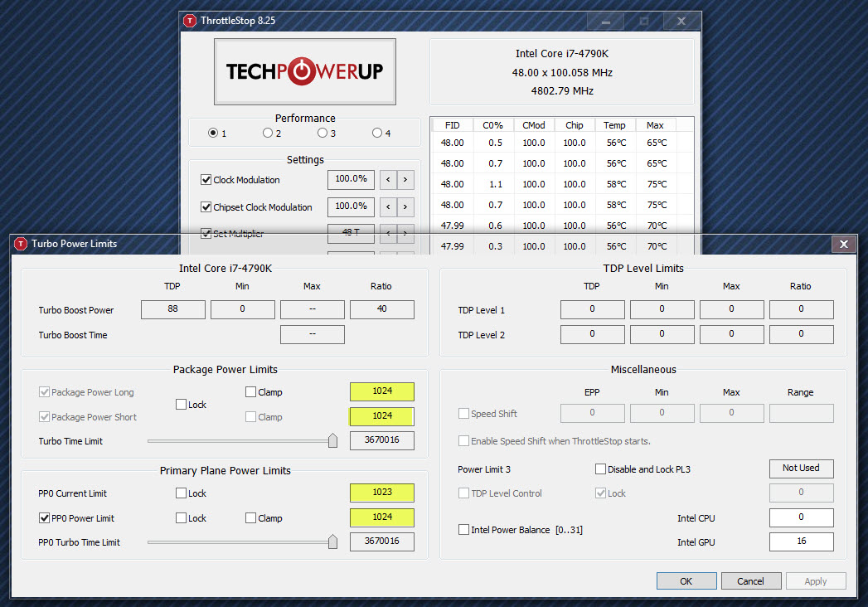The height and width of the screenshot is (607, 868).
Task: Decrease Clock Modulation with left arrow
Action: [388, 179]
